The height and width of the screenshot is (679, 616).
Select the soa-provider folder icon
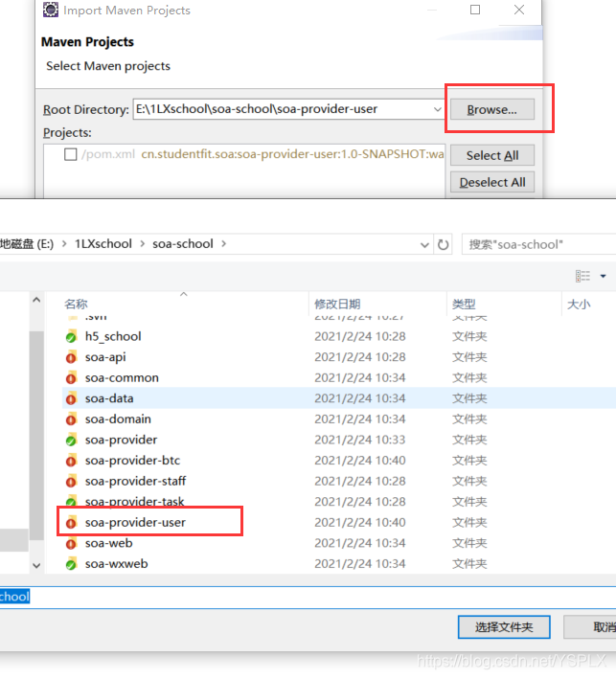pyautogui.click(x=71, y=440)
